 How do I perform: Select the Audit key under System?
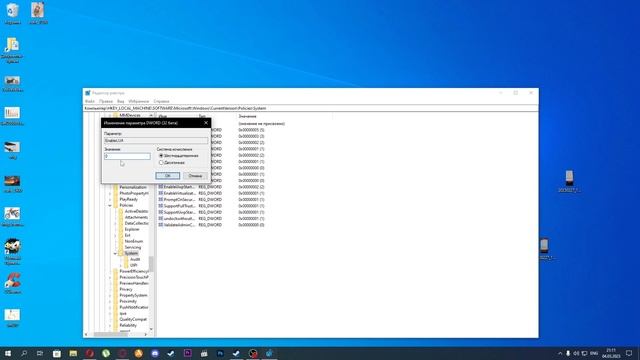pos(135,259)
